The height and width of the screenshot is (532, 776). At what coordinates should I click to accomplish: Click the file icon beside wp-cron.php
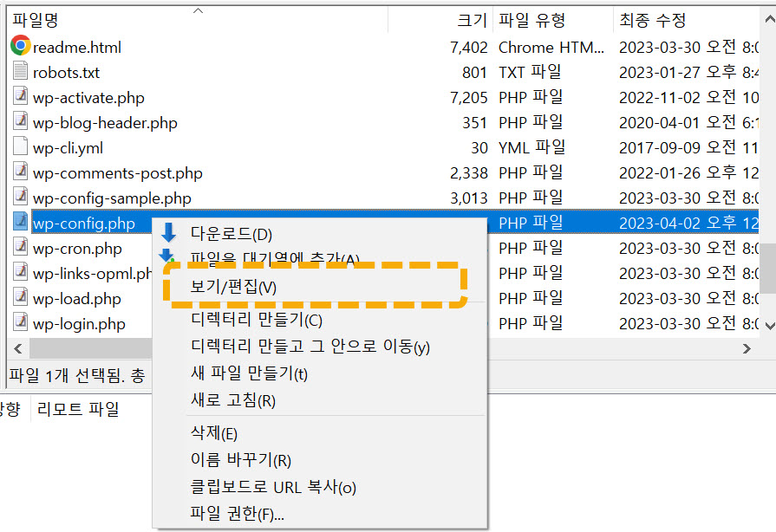click(20, 246)
